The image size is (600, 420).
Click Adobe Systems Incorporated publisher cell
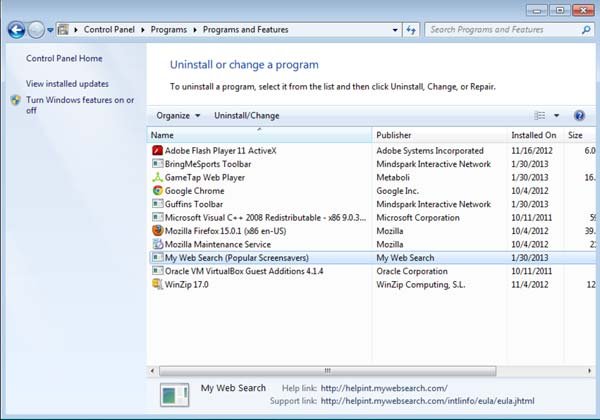pyautogui.click(x=430, y=151)
